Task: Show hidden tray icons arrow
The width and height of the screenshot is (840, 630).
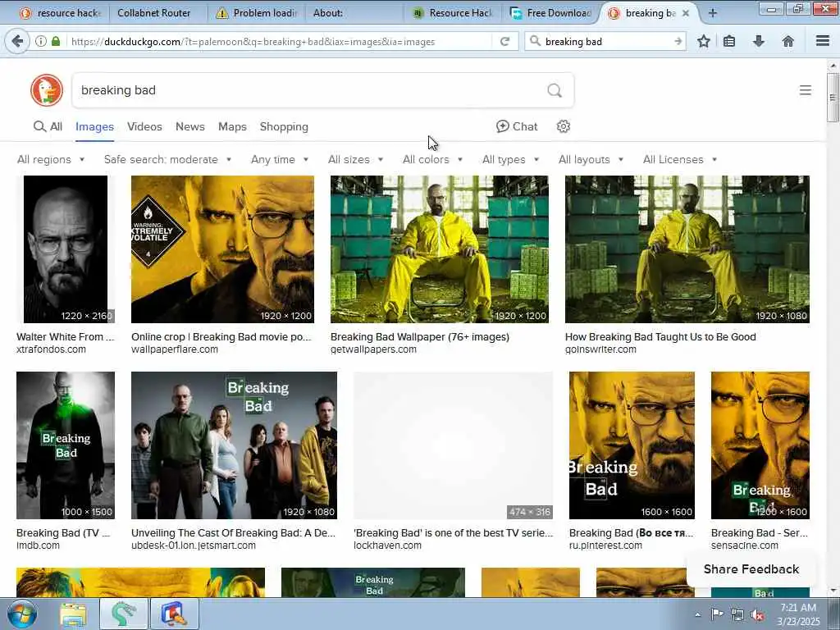Action: [697, 614]
